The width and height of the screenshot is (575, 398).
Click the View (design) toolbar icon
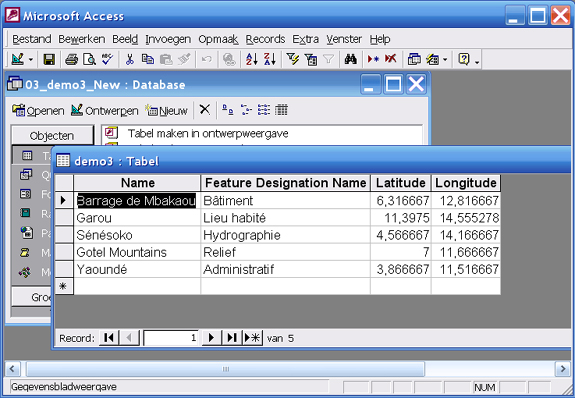coord(18,59)
